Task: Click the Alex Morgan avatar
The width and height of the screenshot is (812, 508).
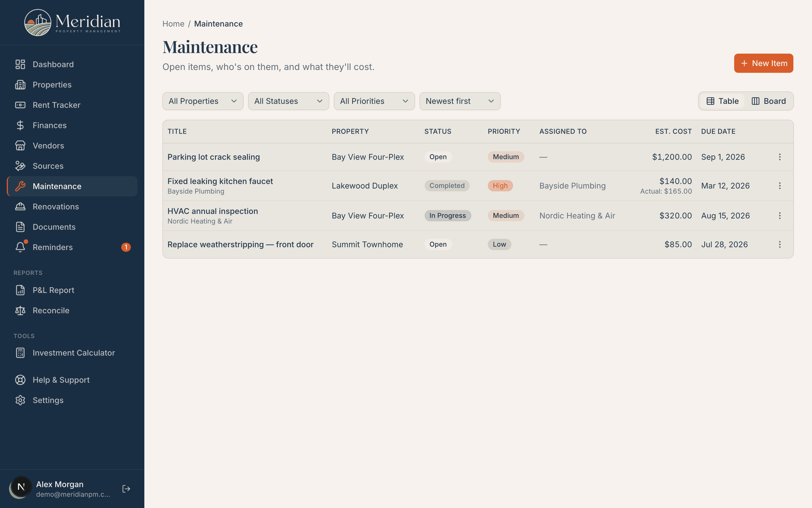Action: 21,487
